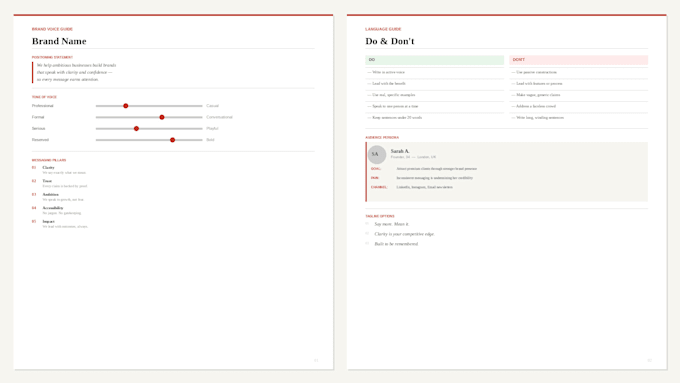Click the Reserved–Bold tone slider handle
Image resolution: width=680 pixels, height=383 pixels.
pos(173,140)
